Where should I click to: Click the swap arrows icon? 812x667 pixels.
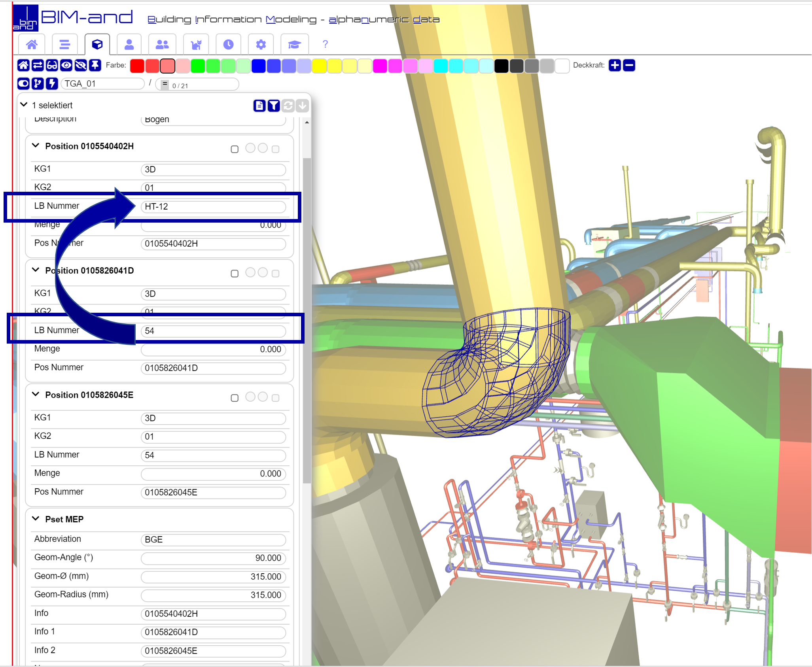pyautogui.click(x=37, y=66)
